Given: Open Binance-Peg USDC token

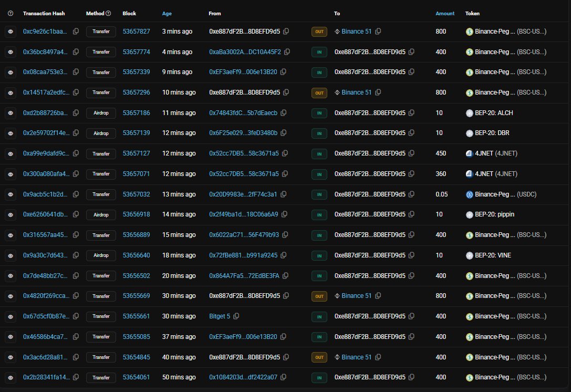Looking at the screenshot, I should click(x=505, y=194).
